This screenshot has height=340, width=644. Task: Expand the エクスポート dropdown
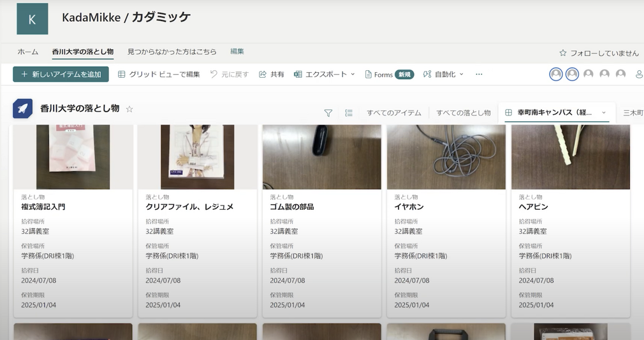click(x=325, y=75)
